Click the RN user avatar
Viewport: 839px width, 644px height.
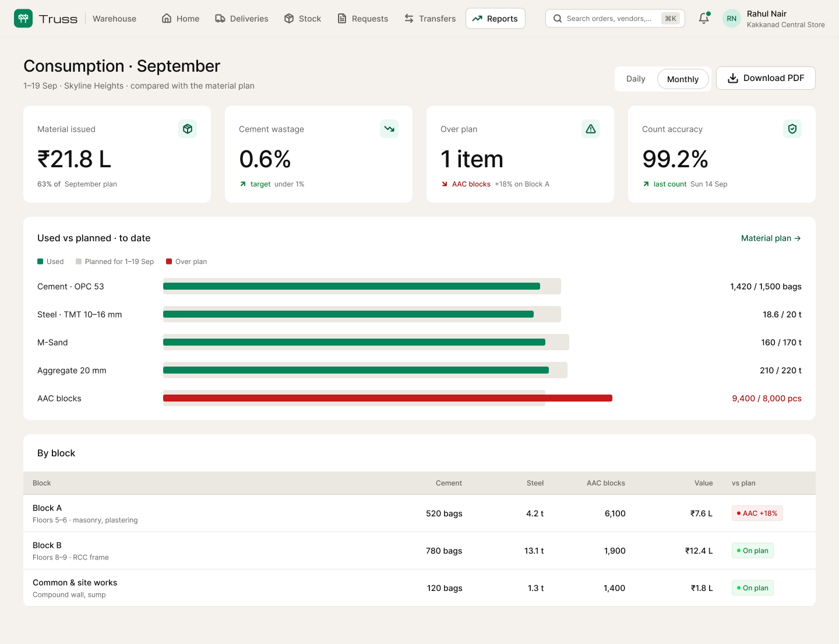(732, 19)
